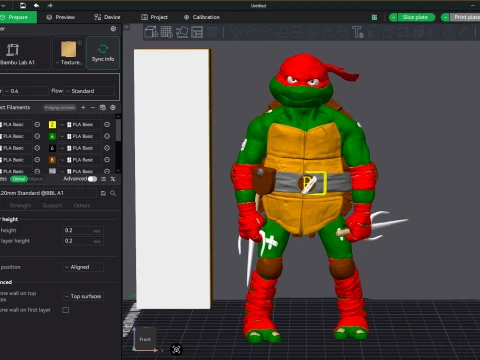Click layer height 0.2 input field
480x360 pixels.
pos(83,230)
